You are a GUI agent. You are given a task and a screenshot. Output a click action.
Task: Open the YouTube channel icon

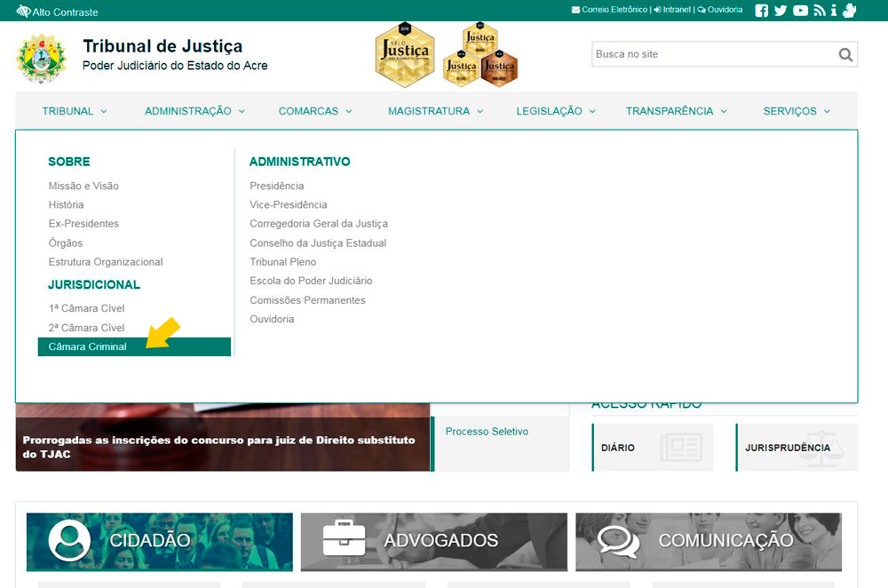(x=801, y=11)
